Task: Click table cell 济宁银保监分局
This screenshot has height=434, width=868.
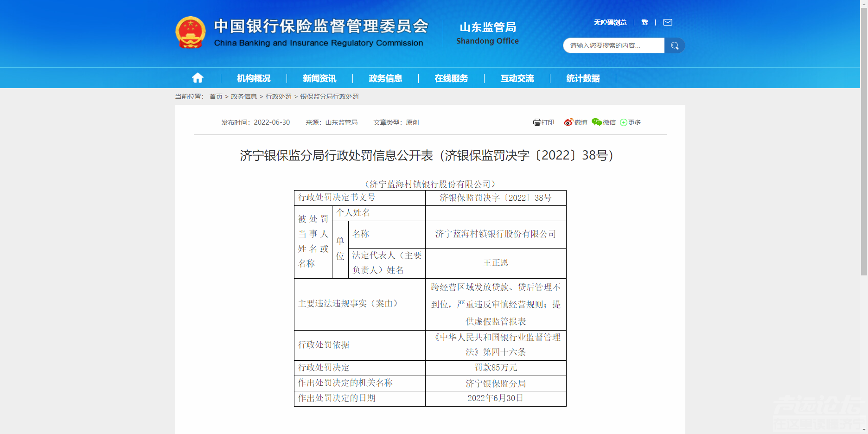Action: tap(496, 383)
